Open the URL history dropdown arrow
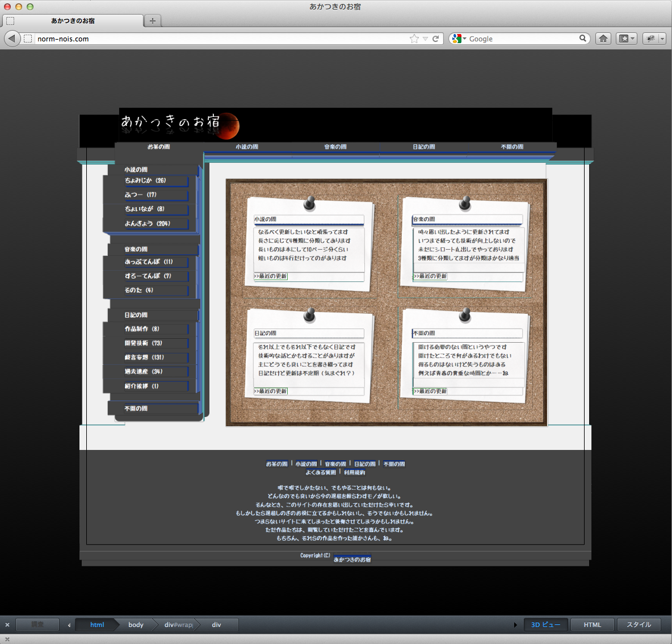Image resolution: width=672 pixels, height=644 pixels. [x=425, y=39]
